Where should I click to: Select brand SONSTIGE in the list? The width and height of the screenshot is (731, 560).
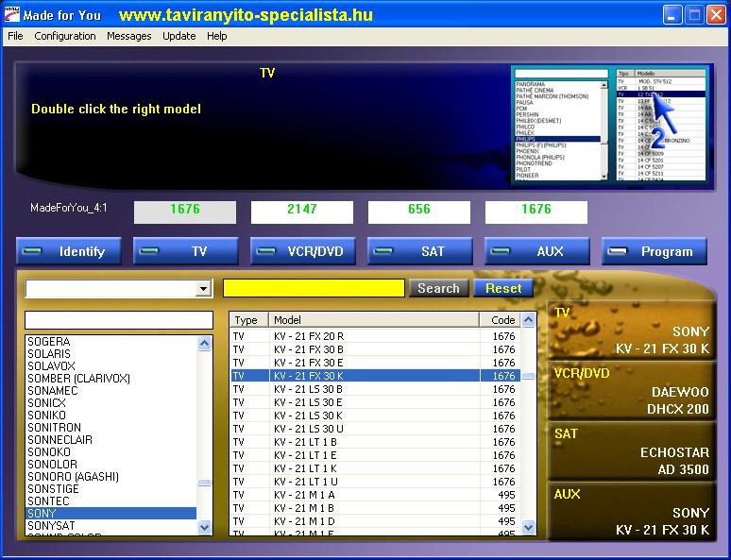click(110, 488)
